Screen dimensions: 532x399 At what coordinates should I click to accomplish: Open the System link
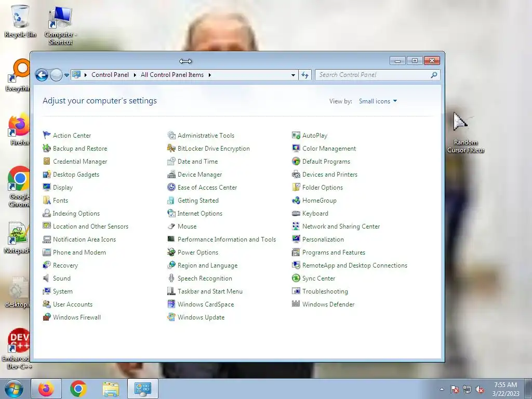pos(63,291)
